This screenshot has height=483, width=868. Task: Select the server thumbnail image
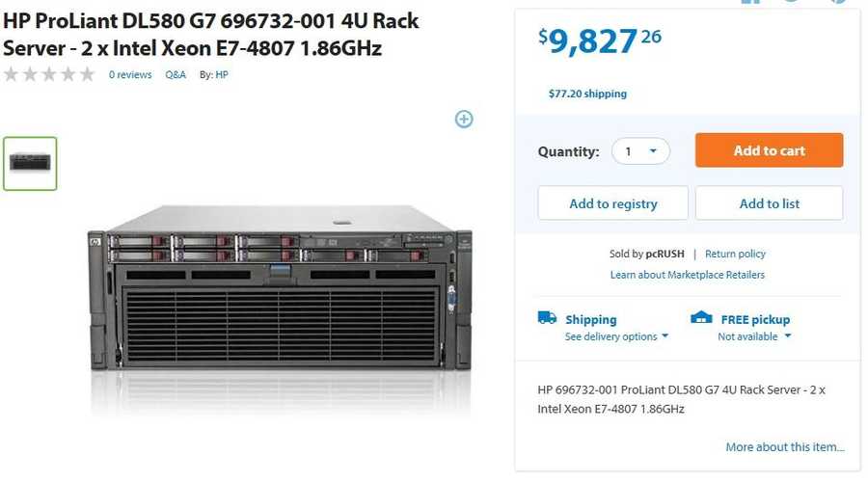pyautogui.click(x=30, y=163)
